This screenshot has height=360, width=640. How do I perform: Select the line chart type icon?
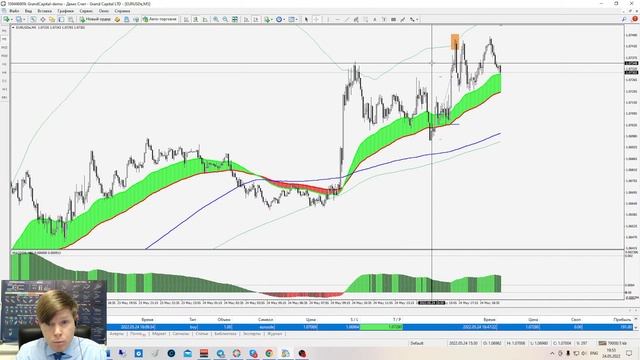205,19
